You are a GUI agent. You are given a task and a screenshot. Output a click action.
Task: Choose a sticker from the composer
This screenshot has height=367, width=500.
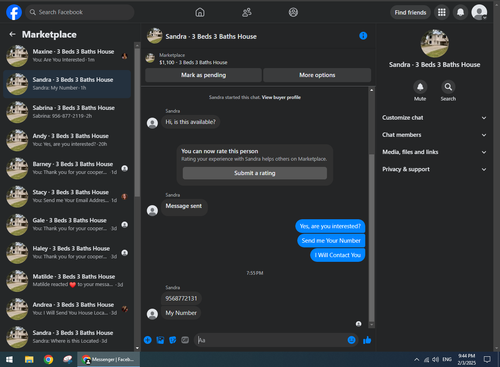coord(173,340)
